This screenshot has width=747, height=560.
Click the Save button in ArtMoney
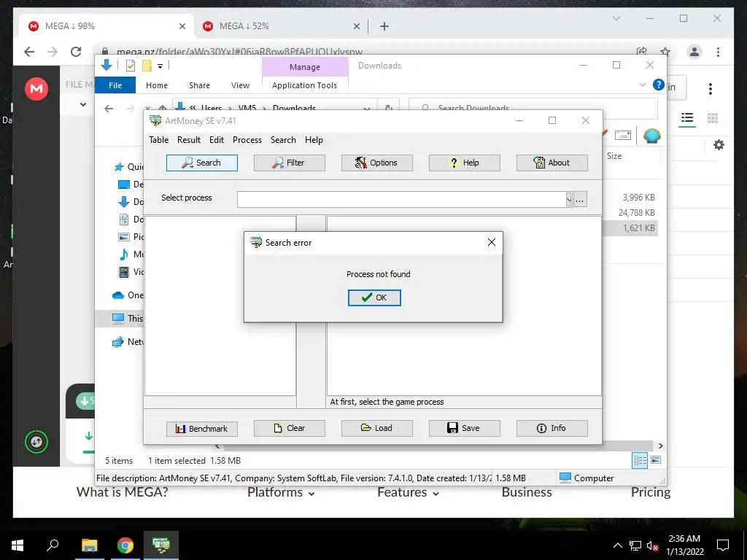(465, 428)
